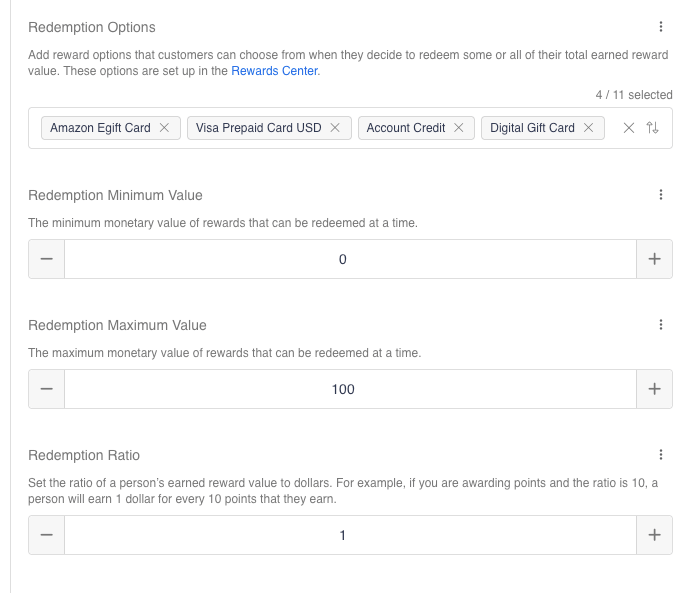
Task: Open the Rewards Center link
Action: point(274,71)
